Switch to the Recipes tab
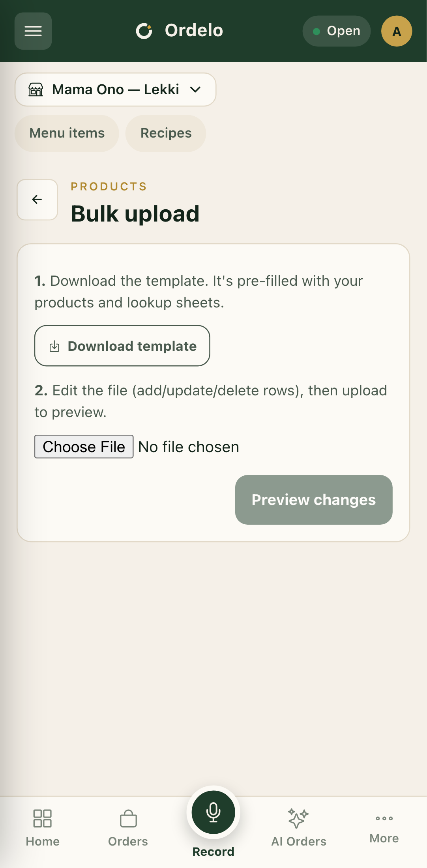Viewport: 427px width, 868px height. click(166, 133)
